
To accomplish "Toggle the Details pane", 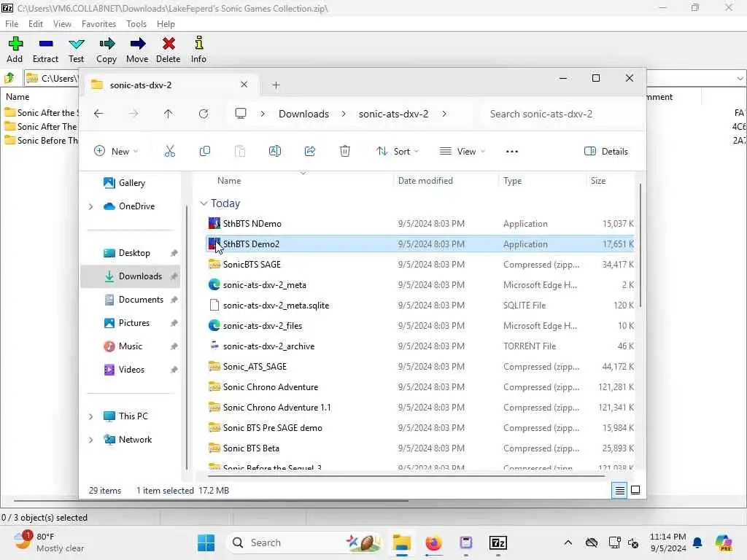I will [x=606, y=152].
